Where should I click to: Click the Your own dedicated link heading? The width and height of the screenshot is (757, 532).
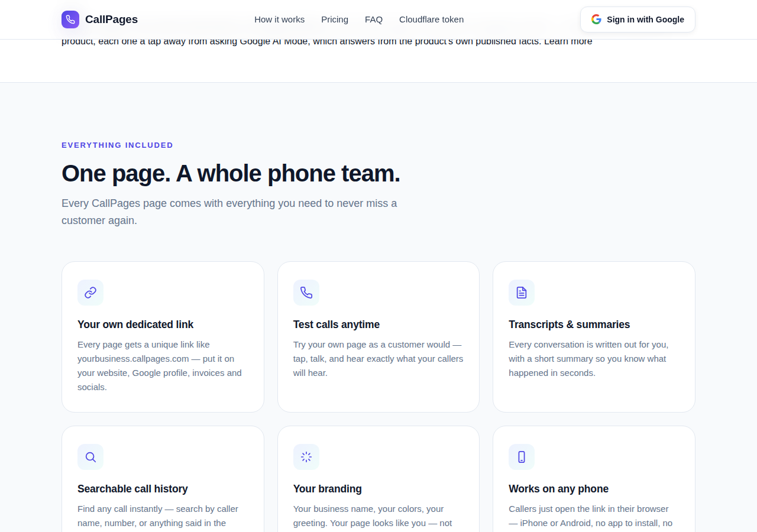135,325
